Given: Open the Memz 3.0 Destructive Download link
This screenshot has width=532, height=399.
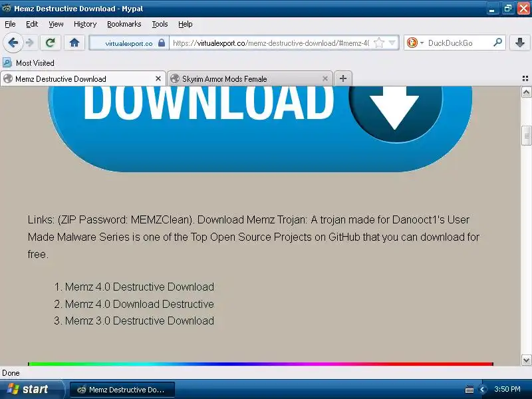Looking at the screenshot, I should click(140, 321).
